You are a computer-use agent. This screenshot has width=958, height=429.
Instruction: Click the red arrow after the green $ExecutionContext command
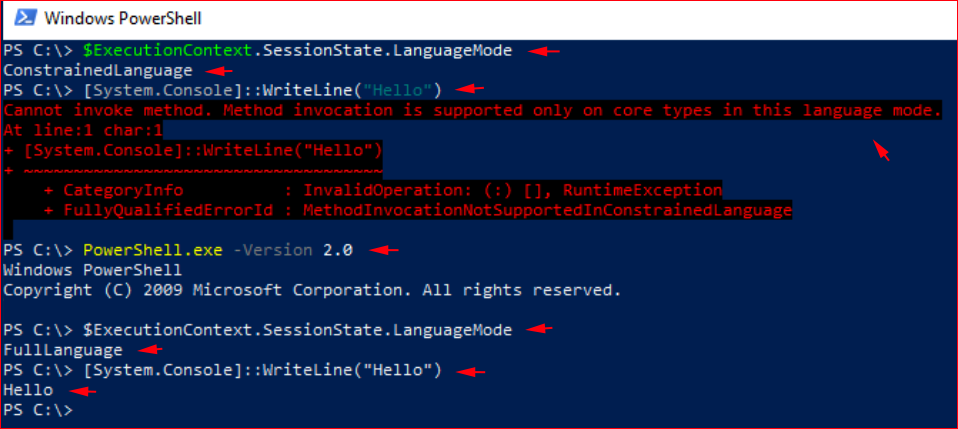tap(544, 52)
